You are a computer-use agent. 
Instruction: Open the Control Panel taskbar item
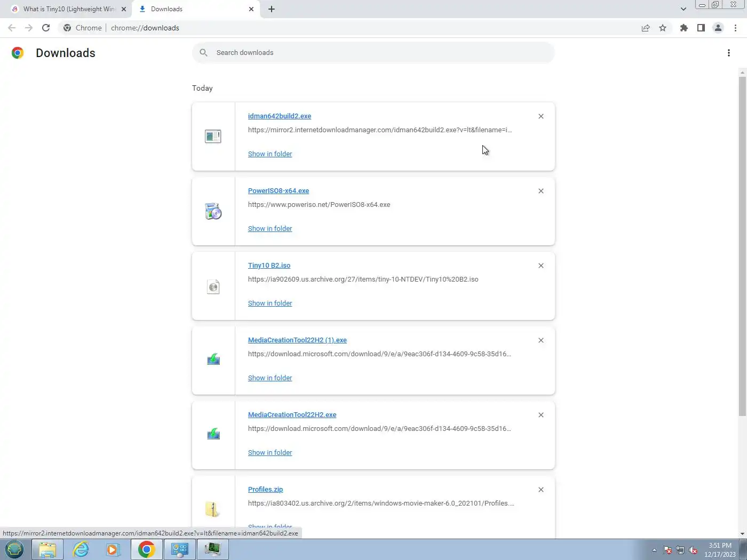[180, 549]
